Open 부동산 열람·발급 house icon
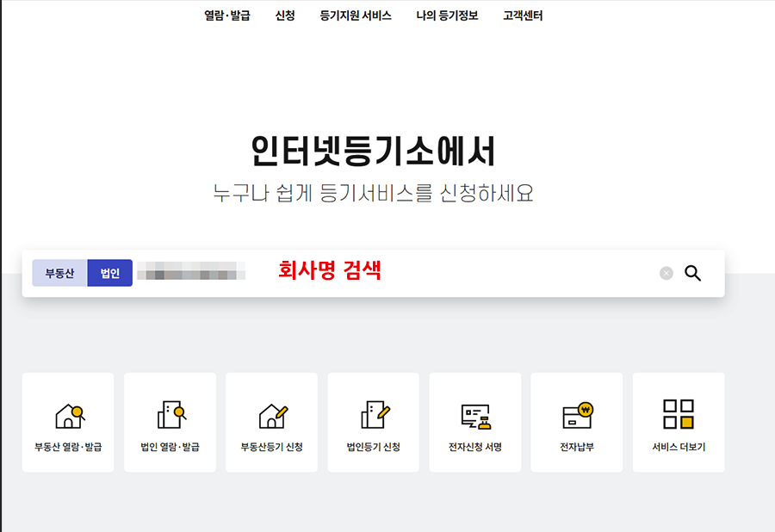This screenshot has height=532, width=775. click(68, 415)
